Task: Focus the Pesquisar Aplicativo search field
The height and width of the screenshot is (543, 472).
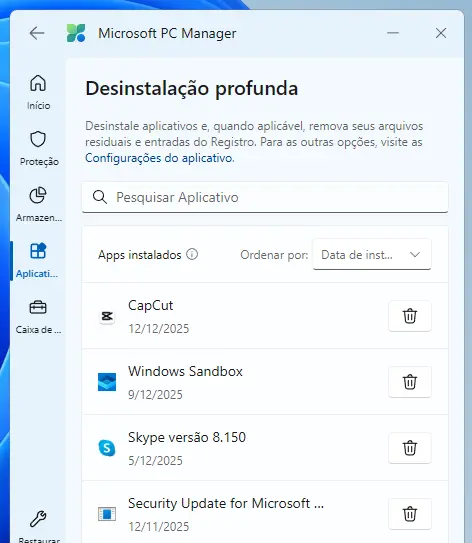Action: pyautogui.click(x=265, y=197)
